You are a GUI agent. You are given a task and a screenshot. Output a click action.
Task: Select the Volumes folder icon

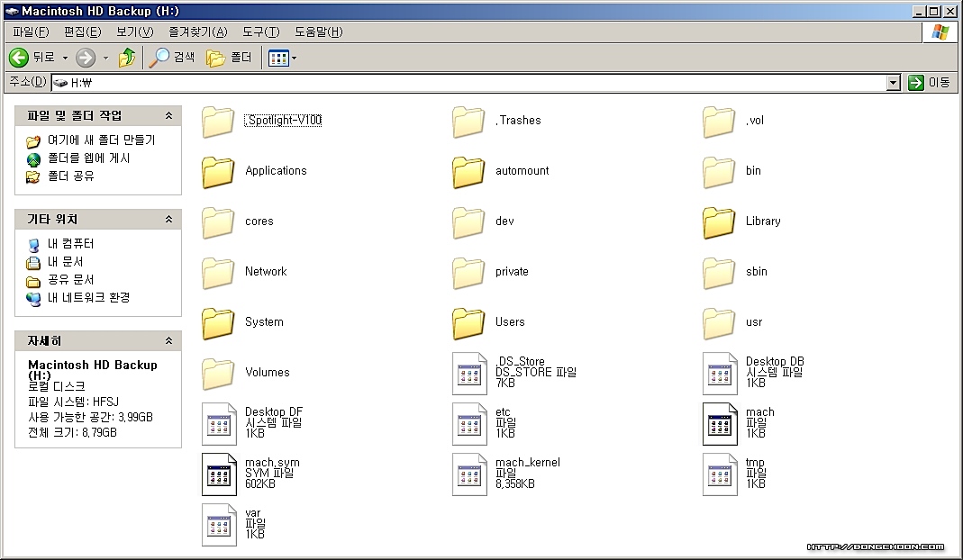pyautogui.click(x=218, y=373)
